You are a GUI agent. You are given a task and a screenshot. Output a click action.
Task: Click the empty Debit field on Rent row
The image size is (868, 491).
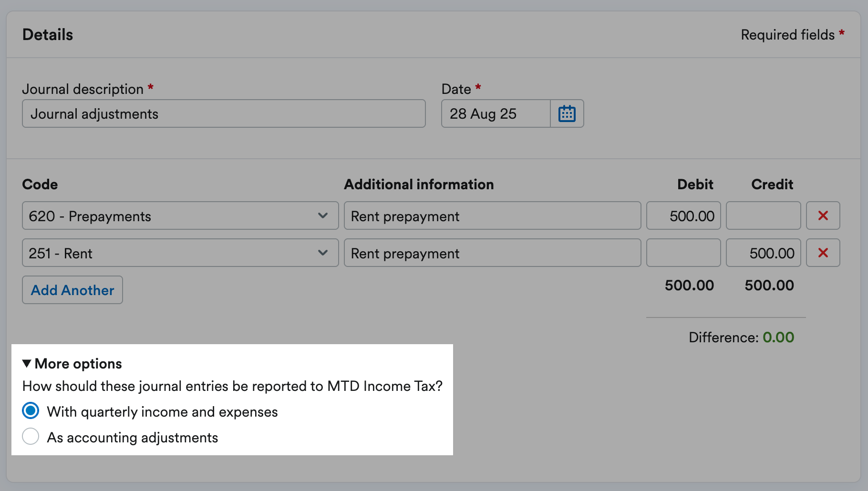[x=683, y=253]
